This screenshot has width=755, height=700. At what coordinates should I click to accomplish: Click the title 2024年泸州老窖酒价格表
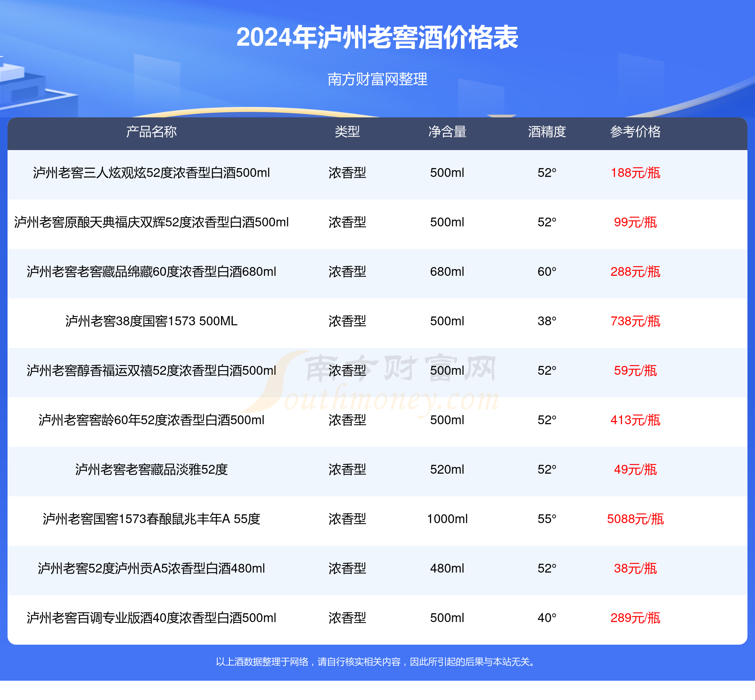tap(377, 37)
